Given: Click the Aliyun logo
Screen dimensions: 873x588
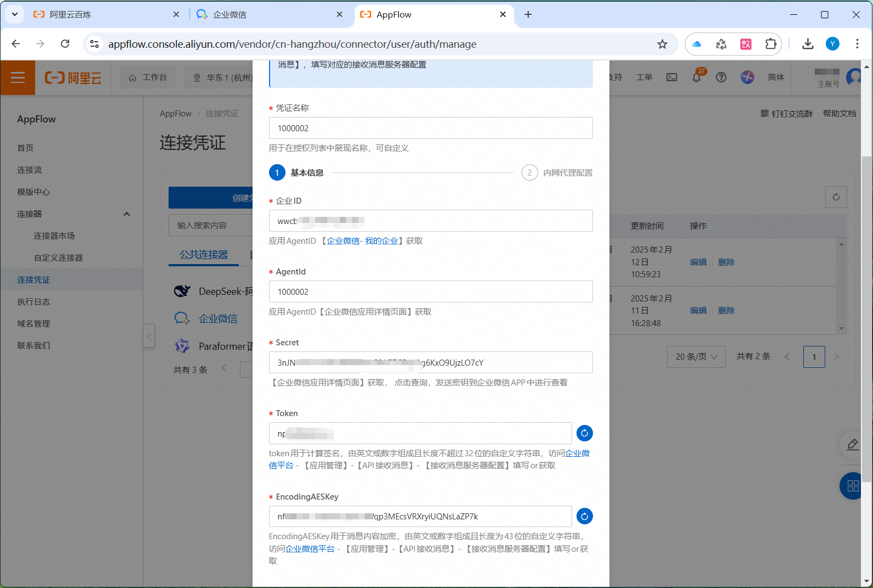Looking at the screenshot, I should 73,78.
